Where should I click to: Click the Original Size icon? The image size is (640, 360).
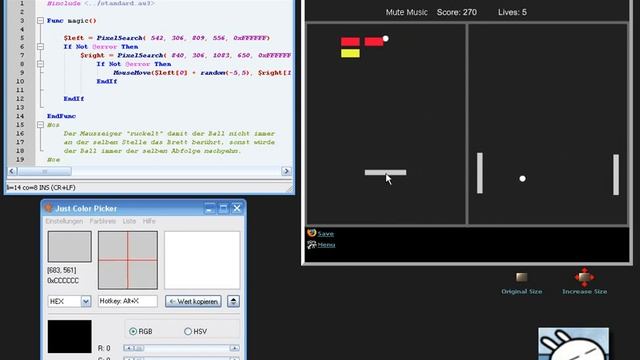pyautogui.click(x=522, y=278)
